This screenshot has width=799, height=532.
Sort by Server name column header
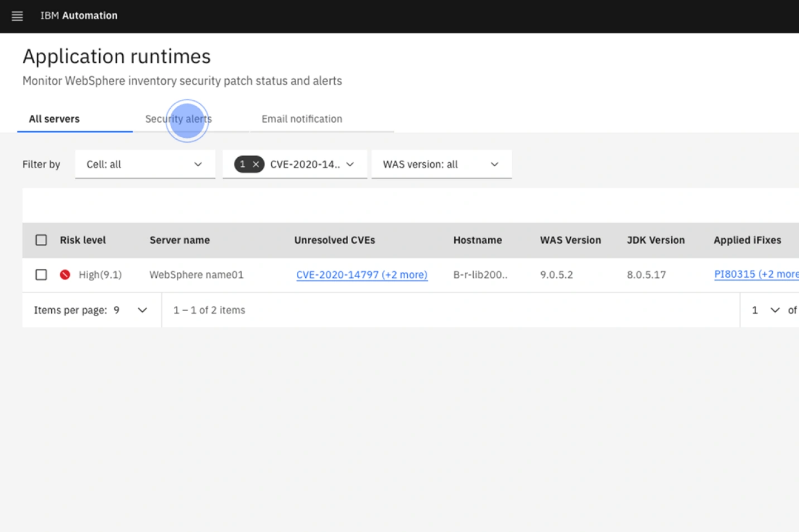tap(180, 240)
